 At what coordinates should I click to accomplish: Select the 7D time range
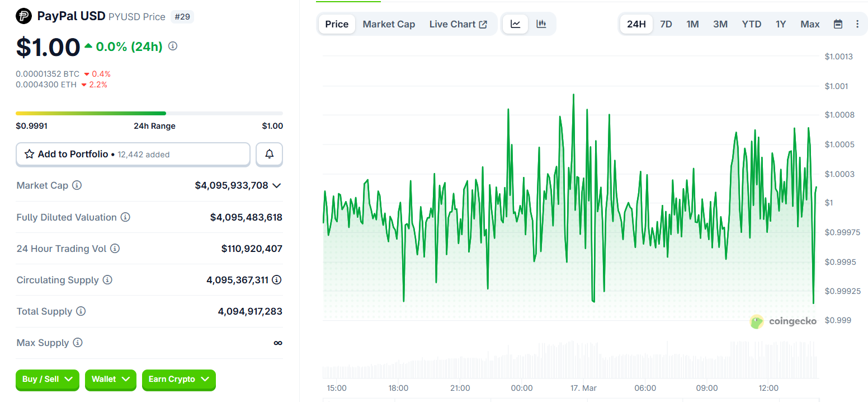(x=666, y=24)
